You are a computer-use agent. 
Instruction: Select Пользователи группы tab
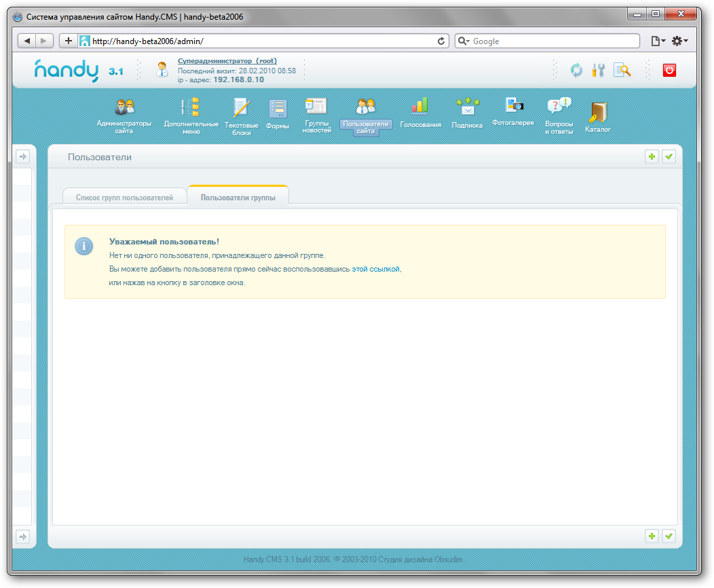(x=238, y=198)
